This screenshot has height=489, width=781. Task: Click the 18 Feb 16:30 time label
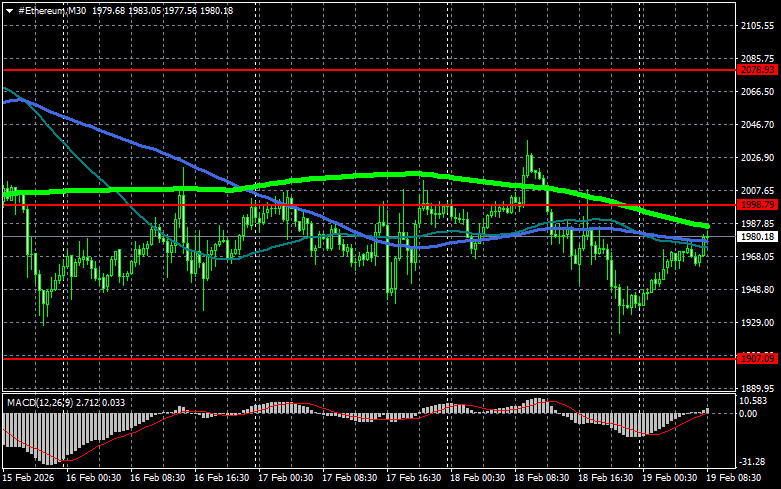pyautogui.click(x=606, y=478)
